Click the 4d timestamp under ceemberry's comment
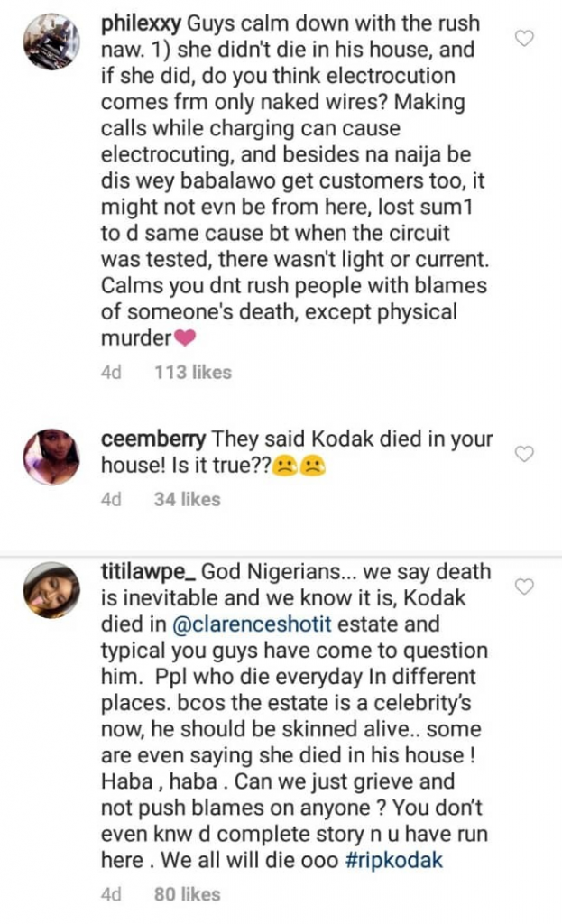The height and width of the screenshot is (924, 562). coord(111,498)
